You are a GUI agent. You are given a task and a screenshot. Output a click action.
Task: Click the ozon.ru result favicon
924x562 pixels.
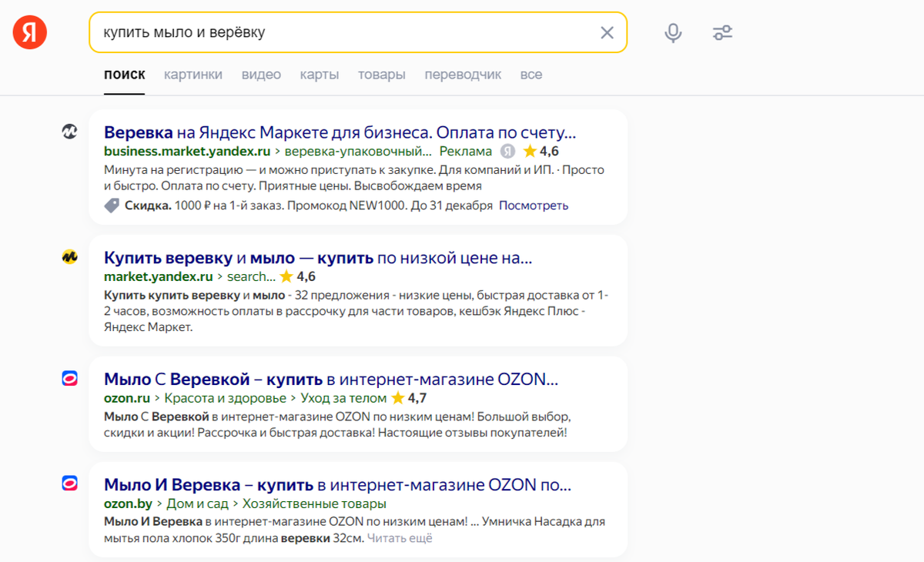pyautogui.click(x=70, y=378)
